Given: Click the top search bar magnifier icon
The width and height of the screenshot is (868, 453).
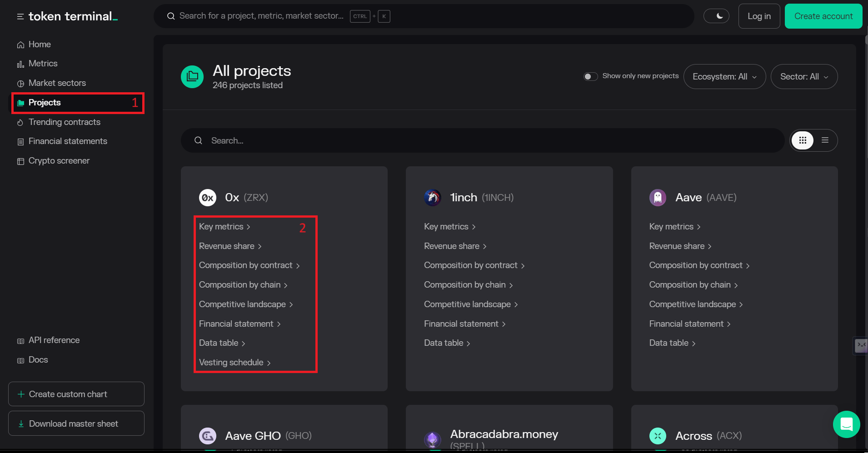Looking at the screenshot, I should 171,16.
